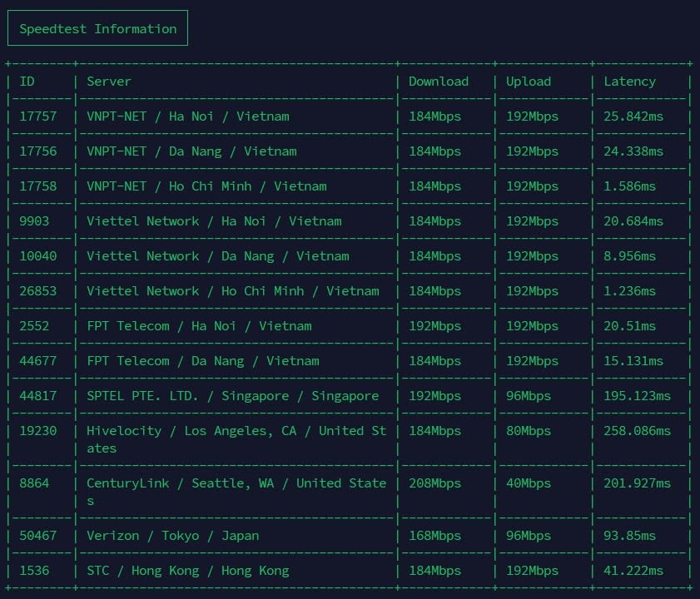The image size is (700, 599).
Task: Click the 24.338ms latency value
Action: (x=633, y=151)
